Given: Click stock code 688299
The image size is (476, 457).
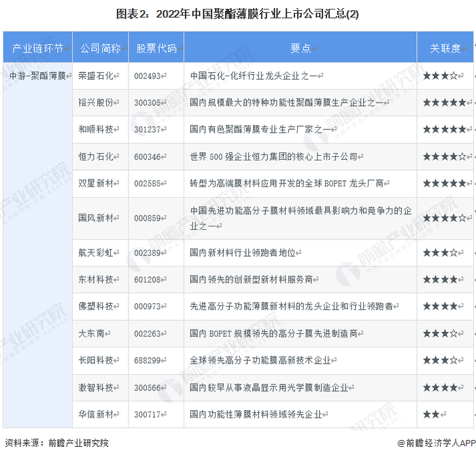Looking at the screenshot, I should (x=148, y=360).
